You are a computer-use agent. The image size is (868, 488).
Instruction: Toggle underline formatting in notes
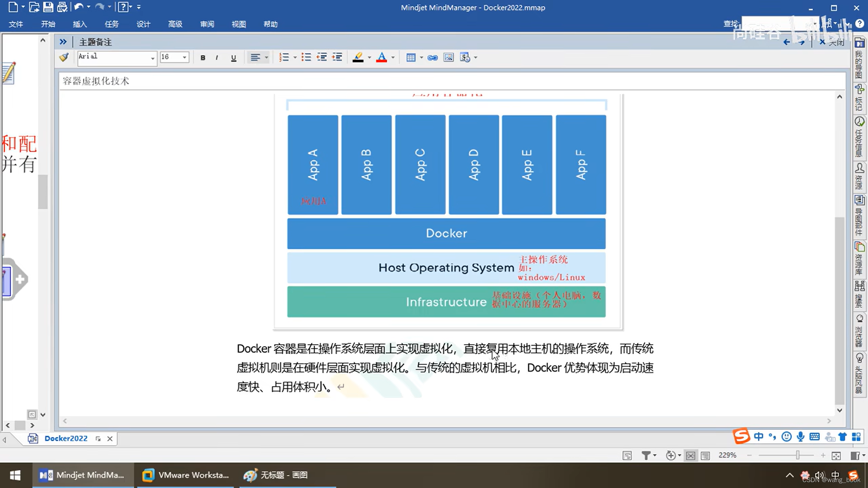tap(233, 57)
